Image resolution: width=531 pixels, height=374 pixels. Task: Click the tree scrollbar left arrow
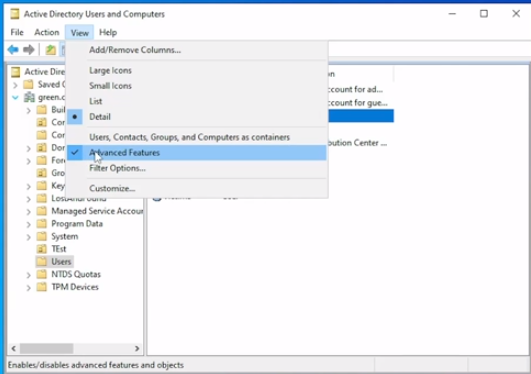pyautogui.click(x=14, y=349)
